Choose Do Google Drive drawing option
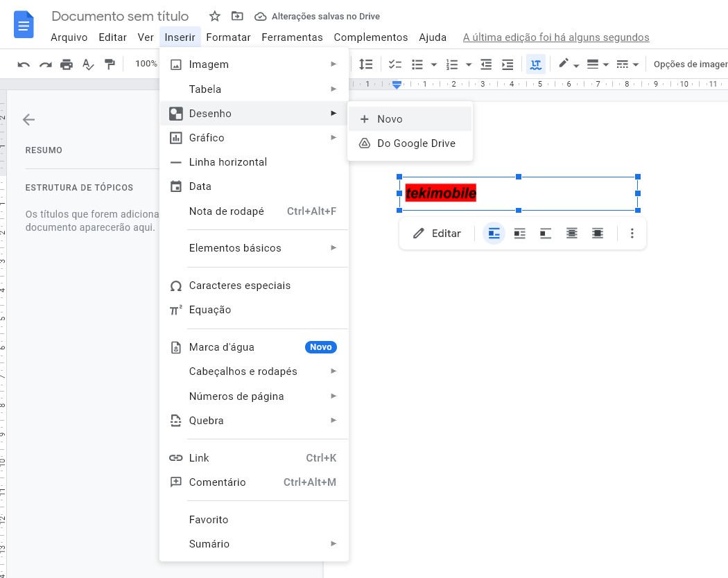728x578 pixels. (410, 143)
